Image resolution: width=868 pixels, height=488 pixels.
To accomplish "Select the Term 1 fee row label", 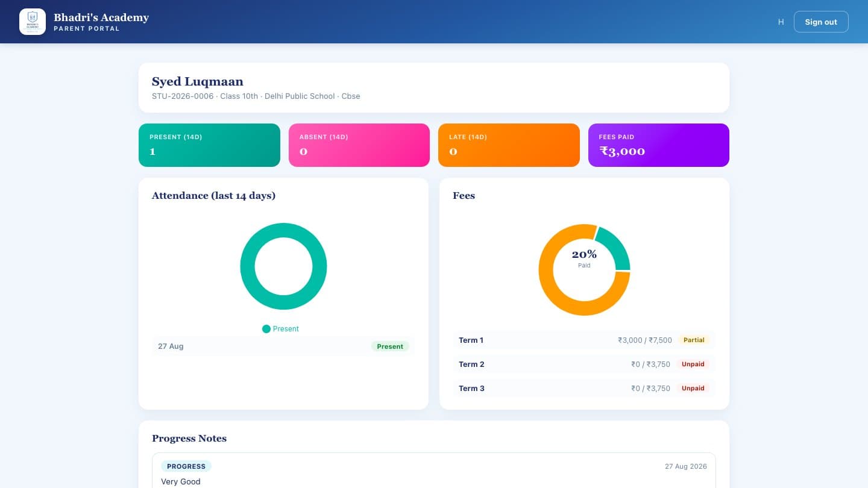I will [471, 340].
